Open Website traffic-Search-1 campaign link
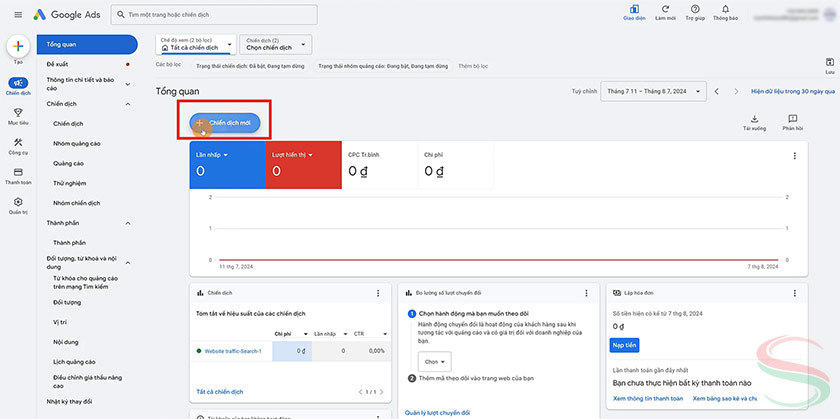 pos(232,351)
